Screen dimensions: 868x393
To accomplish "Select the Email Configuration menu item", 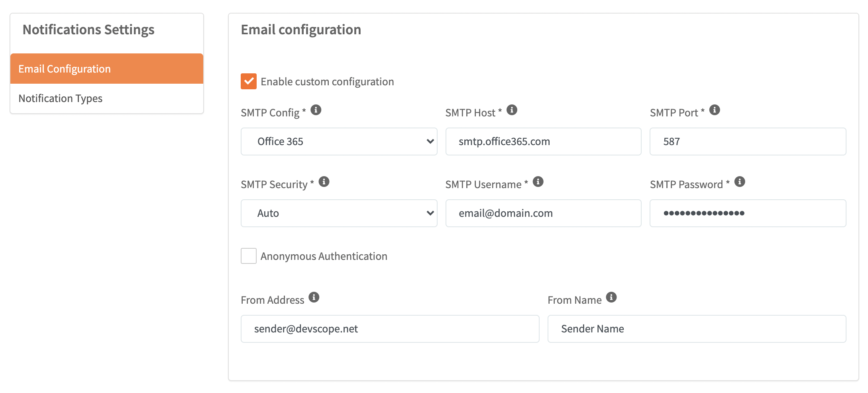I will (x=107, y=69).
